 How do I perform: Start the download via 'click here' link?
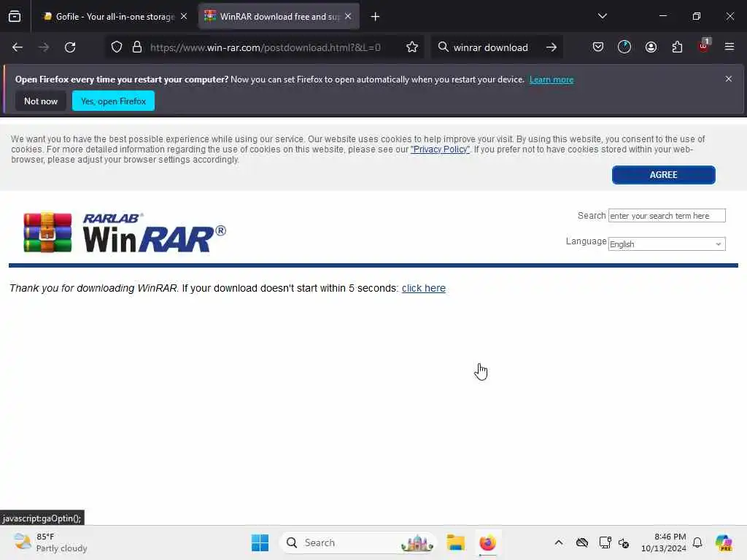pyautogui.click(x=424, y=288)
